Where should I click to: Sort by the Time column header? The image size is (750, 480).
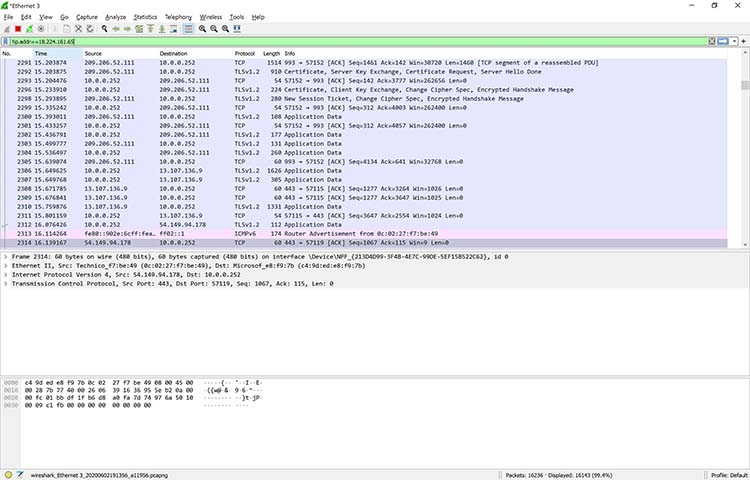pyautogui.click(x=57, y=54)
